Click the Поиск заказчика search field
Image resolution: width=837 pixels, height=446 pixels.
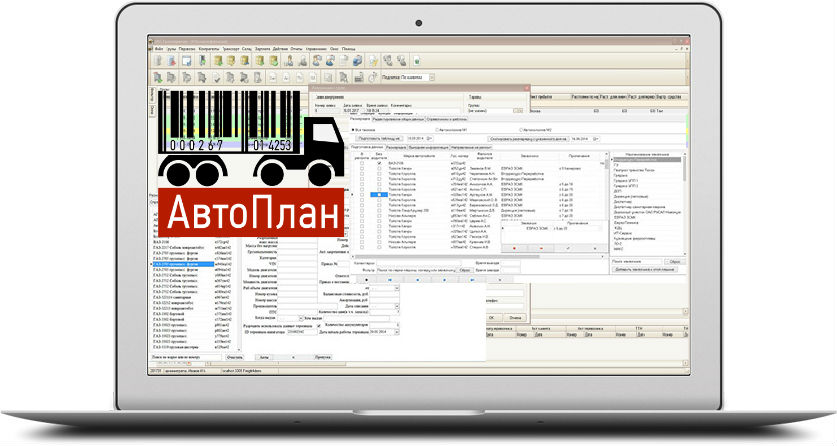(637, 262)
